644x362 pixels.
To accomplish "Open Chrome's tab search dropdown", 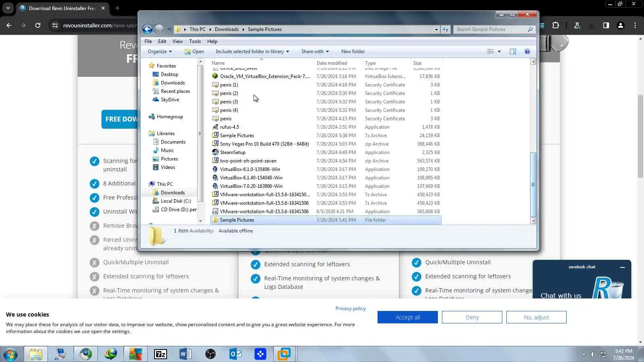I will pyautogui.click(x=8, y=8).
